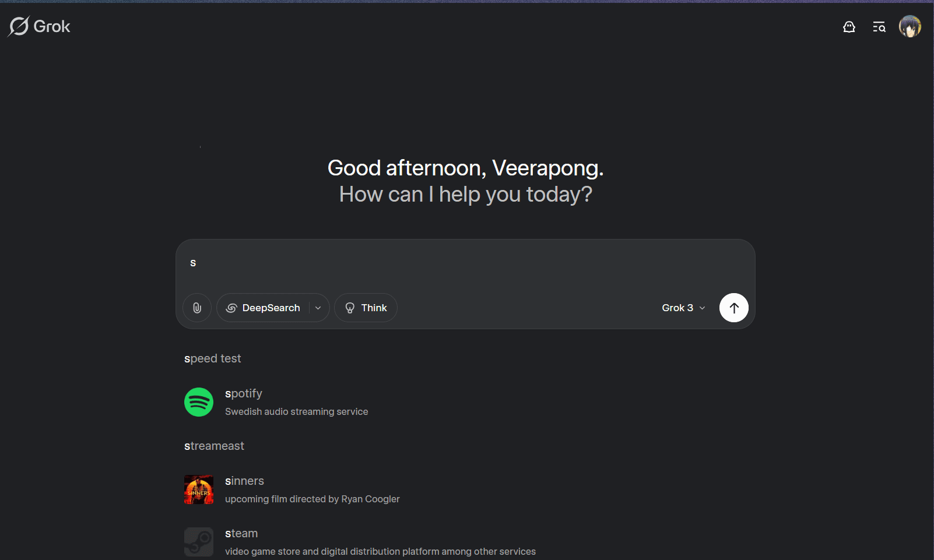The height and width of the screenshot is (560, 934).
Task: Click into the message input field
Action: click(x=465, y=263)
